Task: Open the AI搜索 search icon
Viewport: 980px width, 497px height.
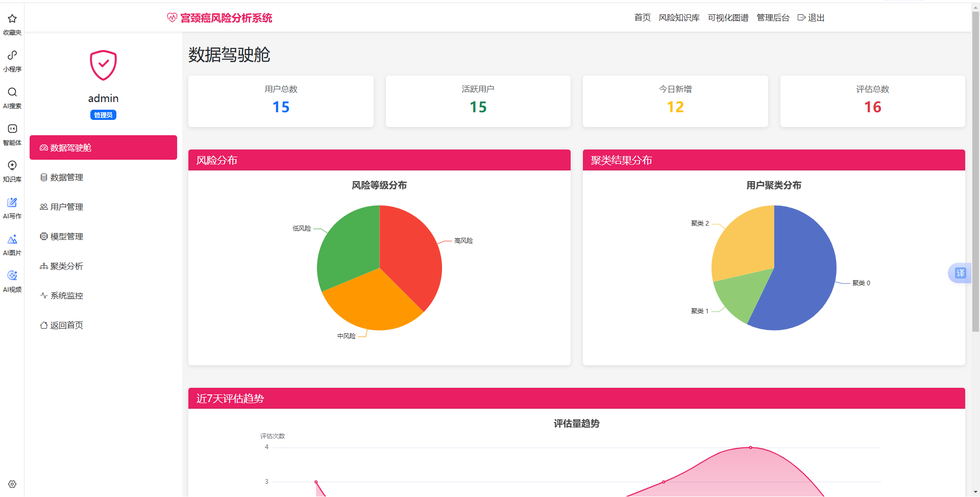Action: (x=12, y=92)
